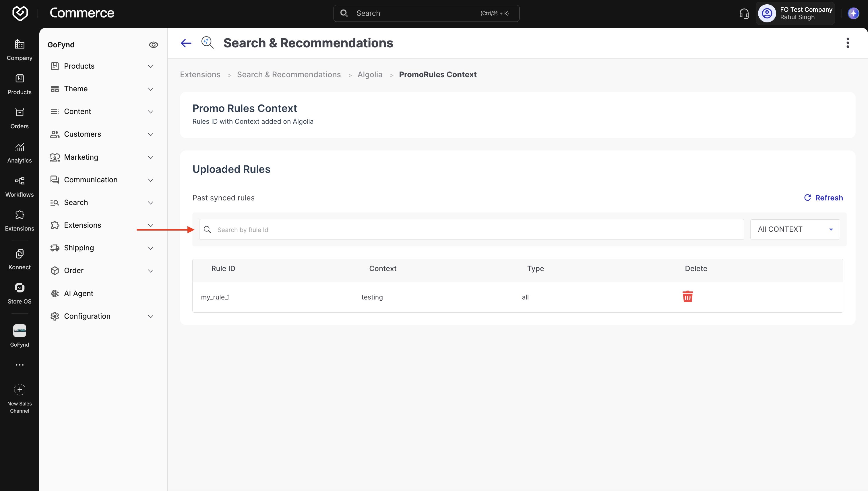Image resolution: width=868 pixels, height=491 pixels.
Task: Go to Algolia breadcrumb link
Action: point(370,75)
